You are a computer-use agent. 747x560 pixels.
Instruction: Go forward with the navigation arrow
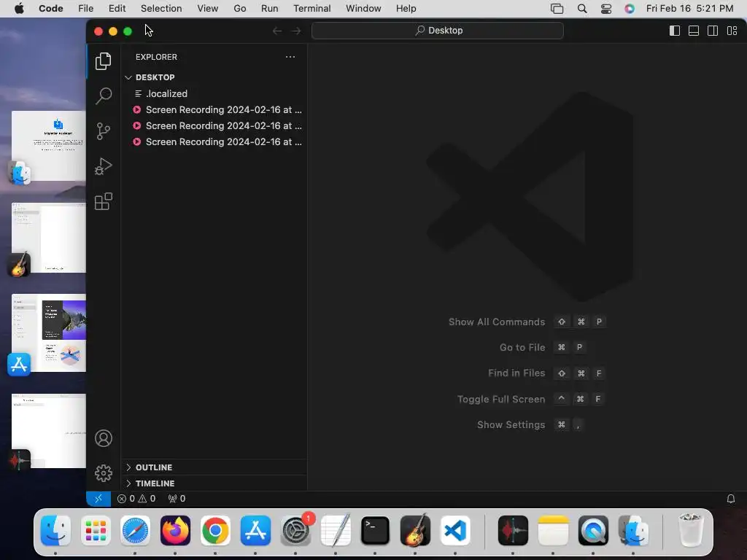pos(296,31)
